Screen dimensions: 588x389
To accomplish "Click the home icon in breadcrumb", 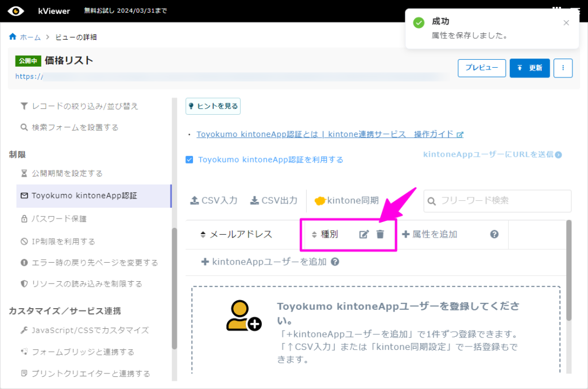I will click(x=13, y=36).
